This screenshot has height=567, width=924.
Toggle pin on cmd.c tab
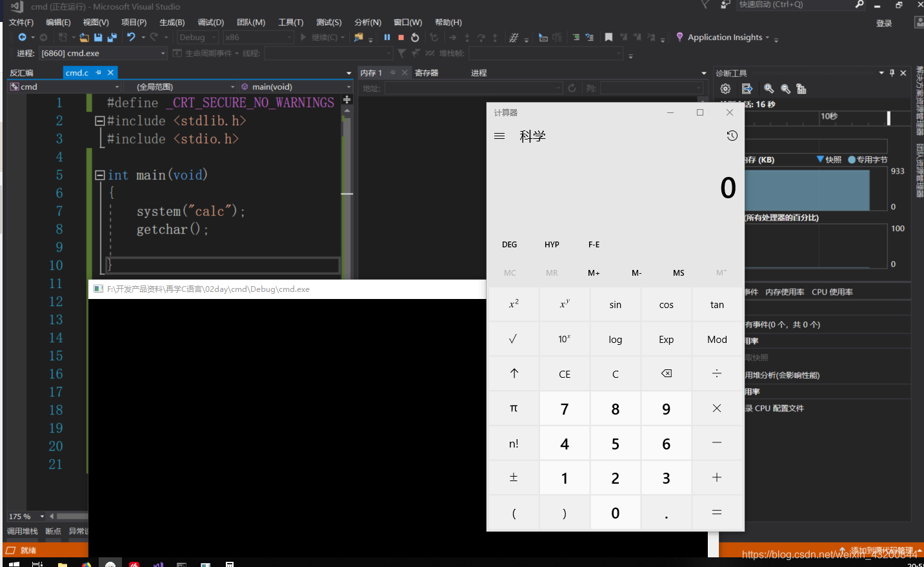[x=99, y=72]
